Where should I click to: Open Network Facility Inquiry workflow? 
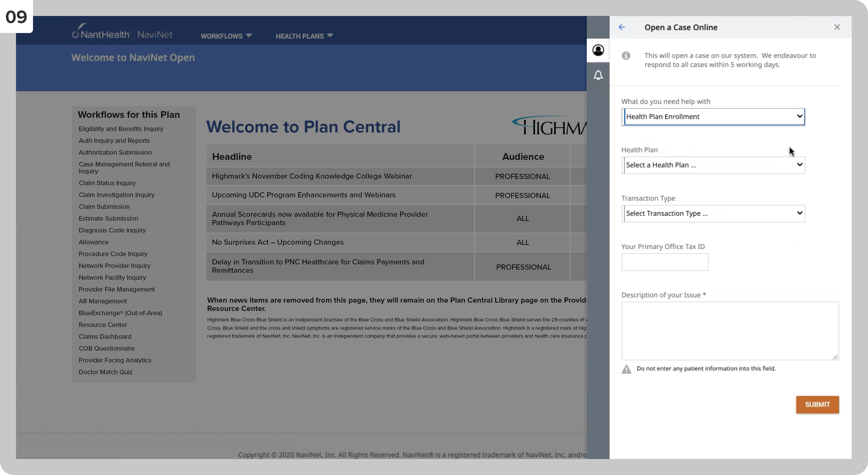(112, 278)
